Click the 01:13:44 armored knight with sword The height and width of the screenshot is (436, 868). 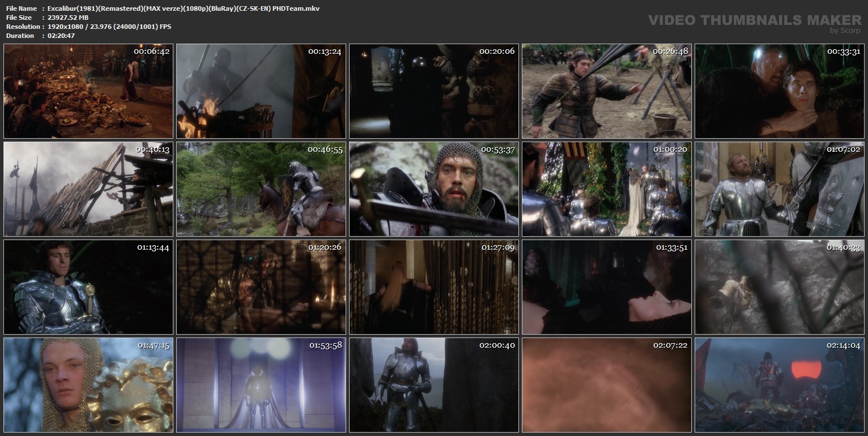88,287
